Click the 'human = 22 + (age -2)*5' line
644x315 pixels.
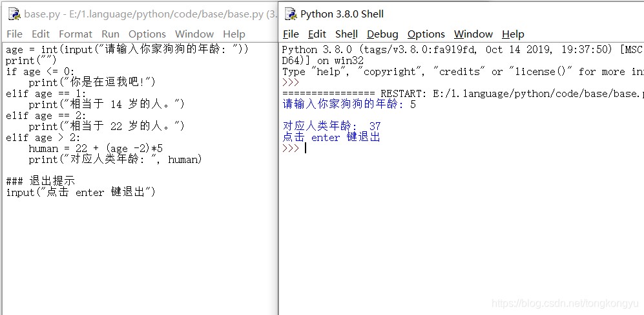(96, 149)
